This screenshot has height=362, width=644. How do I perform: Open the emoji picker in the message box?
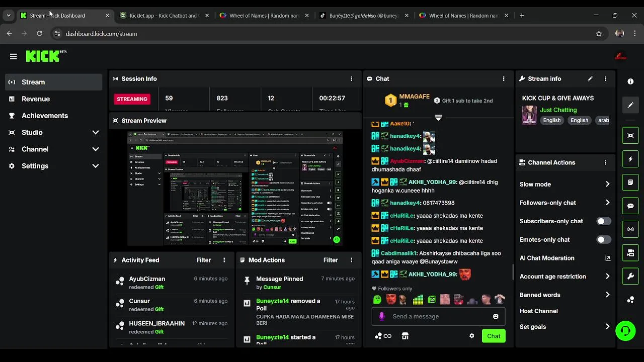click(496, 316)
